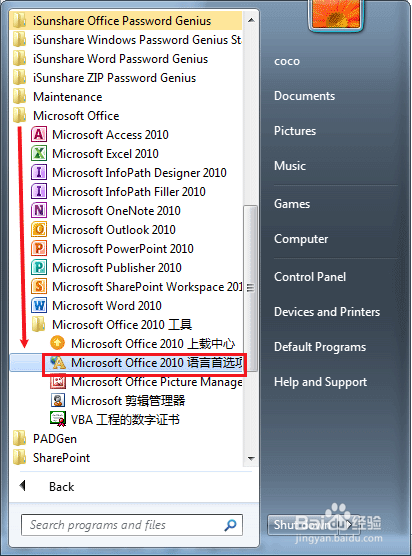The width and height of the screenshot is (412, 556).
Task: Open Microsoft Word 2010 icon
Action: pos(39,305)
